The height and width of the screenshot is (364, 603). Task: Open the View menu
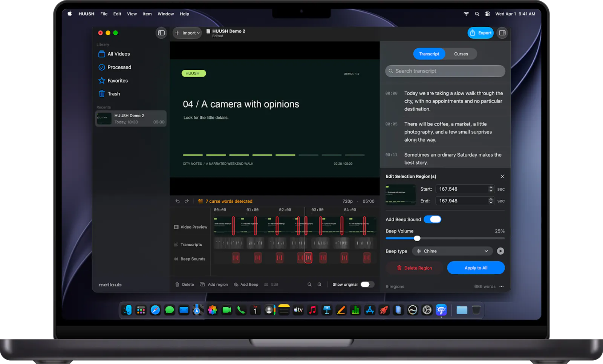132,14
